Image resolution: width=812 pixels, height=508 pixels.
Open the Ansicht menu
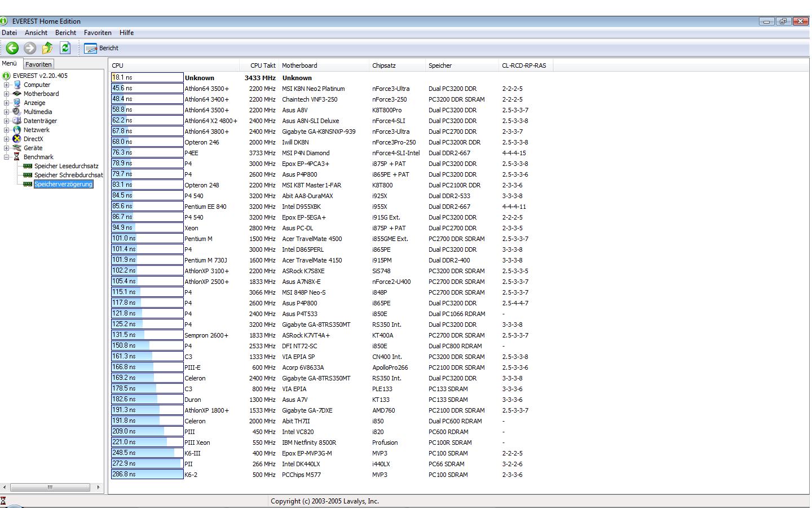click(x=36, y=33)
